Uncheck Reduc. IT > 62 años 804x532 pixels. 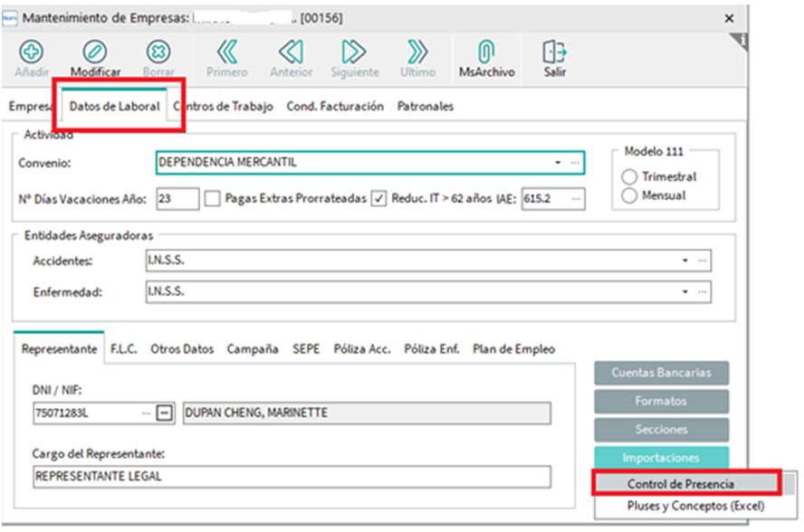[x=379, y=198]
